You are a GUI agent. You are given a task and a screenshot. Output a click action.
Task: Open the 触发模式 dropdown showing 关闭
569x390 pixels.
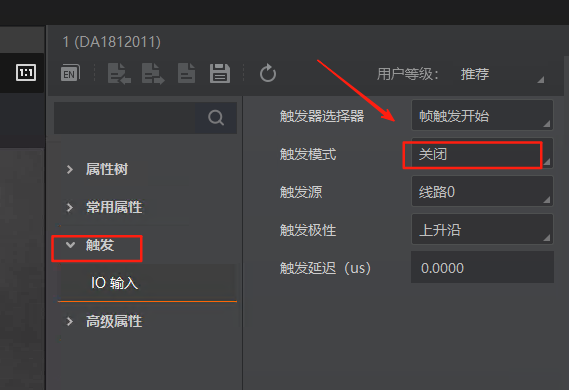482,154
